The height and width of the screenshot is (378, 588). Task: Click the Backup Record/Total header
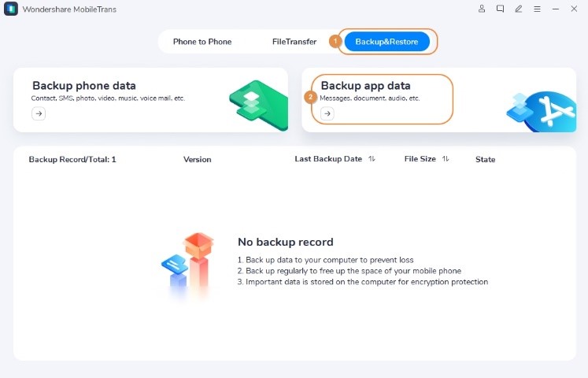tap(72, 159)
